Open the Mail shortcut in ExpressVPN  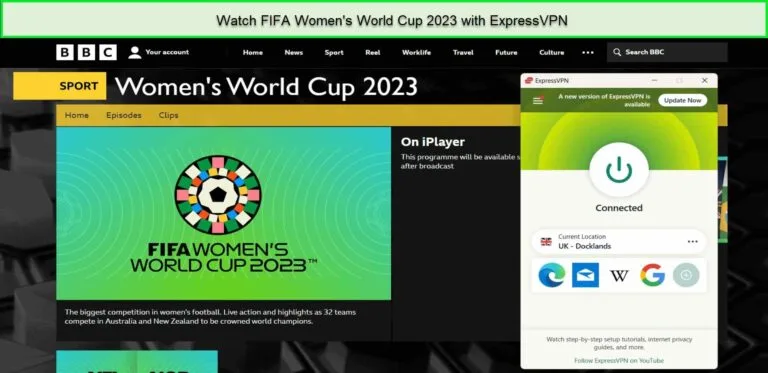click(585, 275)
